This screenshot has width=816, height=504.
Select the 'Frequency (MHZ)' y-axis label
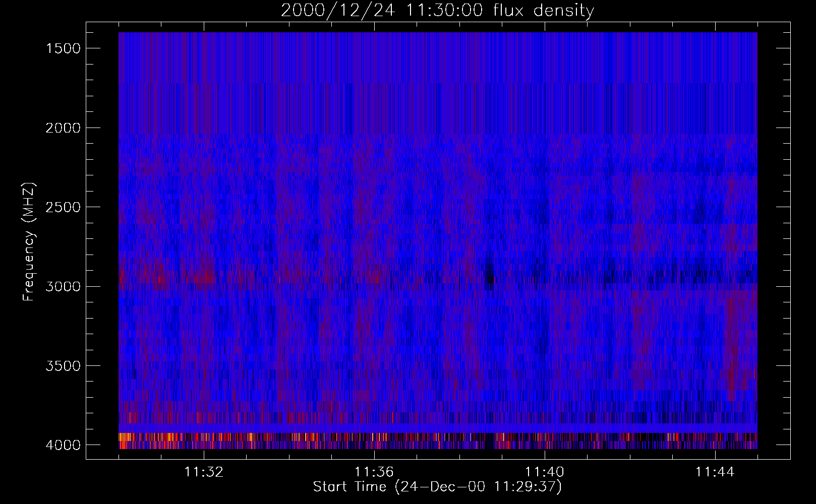tap(29, 242)
